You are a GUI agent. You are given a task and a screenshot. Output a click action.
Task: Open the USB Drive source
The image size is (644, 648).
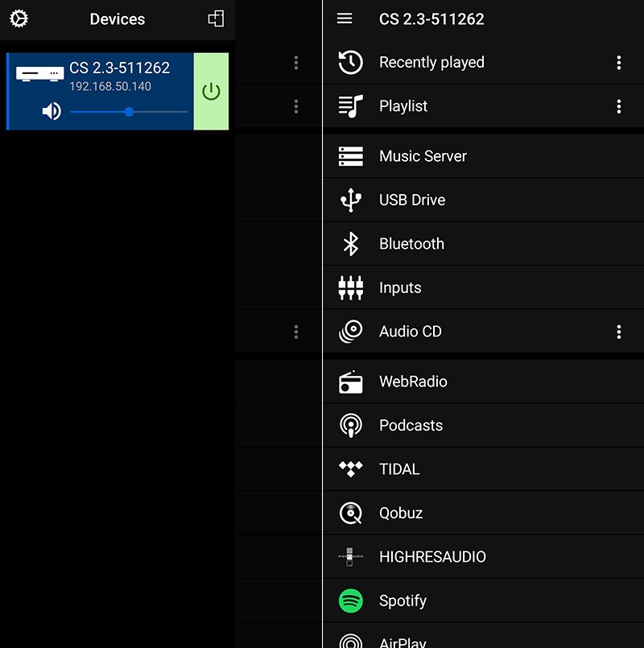483,200
